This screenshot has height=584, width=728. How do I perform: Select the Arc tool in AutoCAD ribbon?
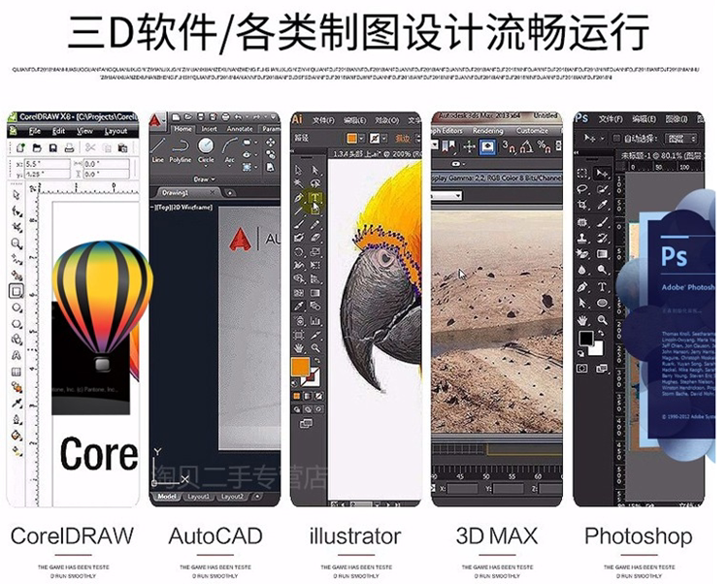[x=229, y=151]
